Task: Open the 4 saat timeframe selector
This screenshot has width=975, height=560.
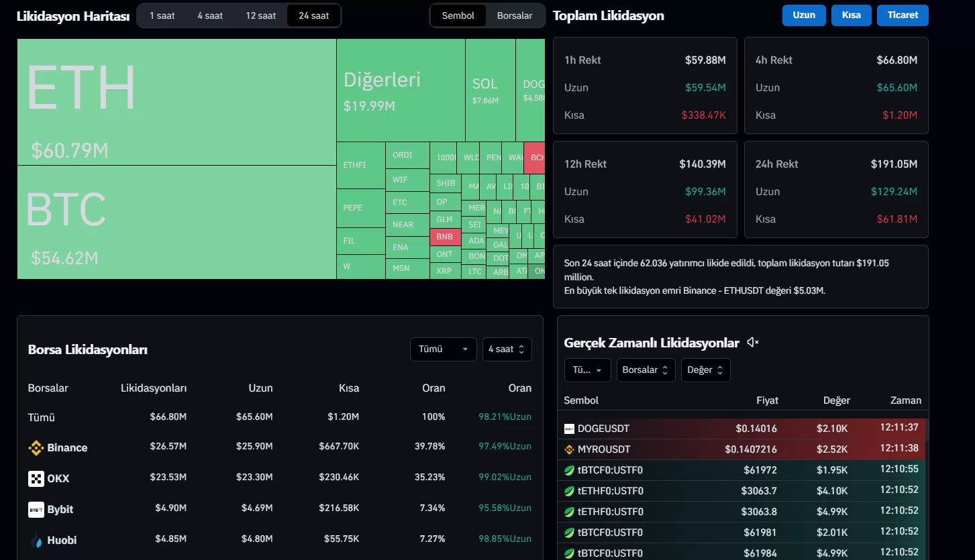Action: tap(507, 349)
